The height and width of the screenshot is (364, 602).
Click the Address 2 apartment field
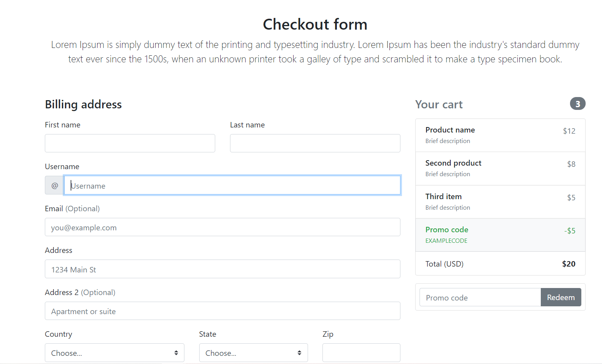tap(222, 311)
